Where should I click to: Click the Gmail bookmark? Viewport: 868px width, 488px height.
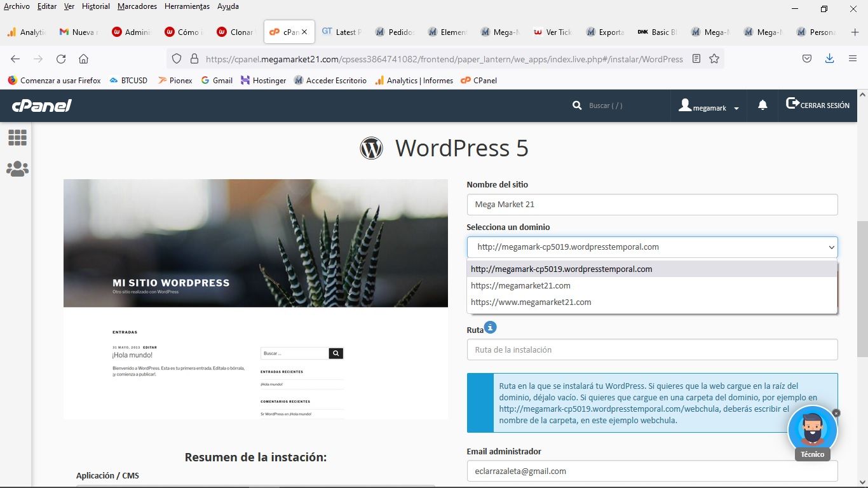(x=217, y=81)
